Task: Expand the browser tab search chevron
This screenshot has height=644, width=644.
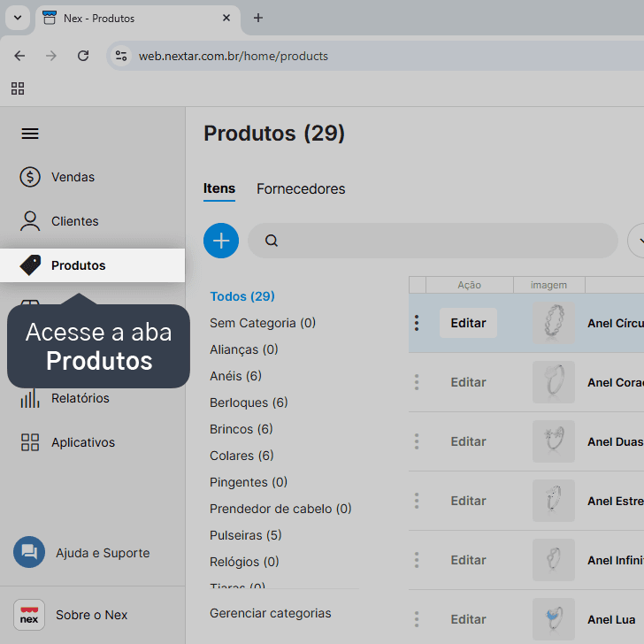Action: [x=18, y=18]
